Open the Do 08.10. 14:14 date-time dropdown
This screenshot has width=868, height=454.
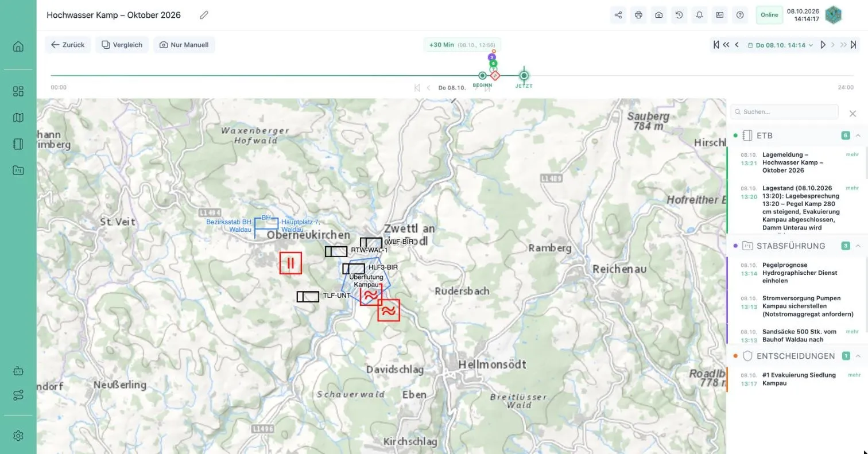click(x=780, y=45)
